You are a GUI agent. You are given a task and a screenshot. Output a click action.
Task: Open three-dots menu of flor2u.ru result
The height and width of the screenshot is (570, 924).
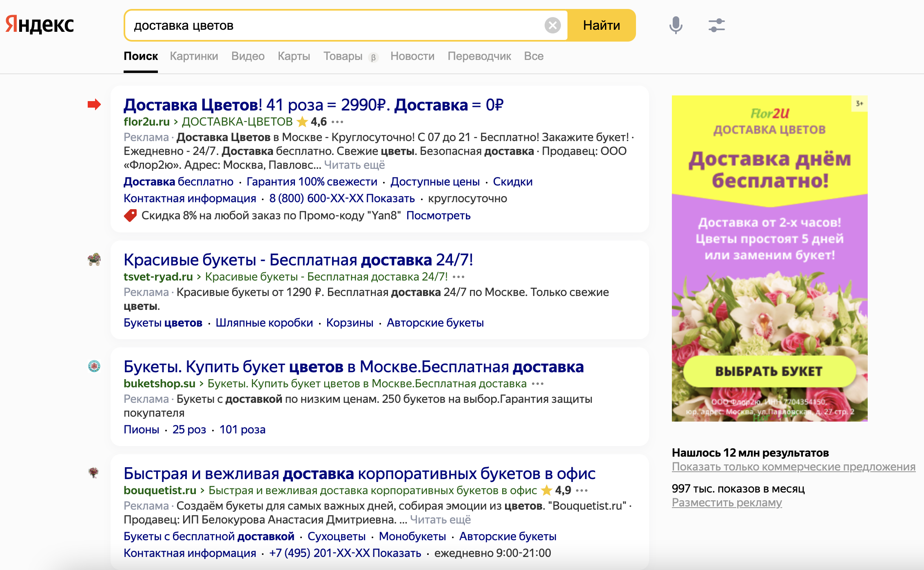pos(337,122)
